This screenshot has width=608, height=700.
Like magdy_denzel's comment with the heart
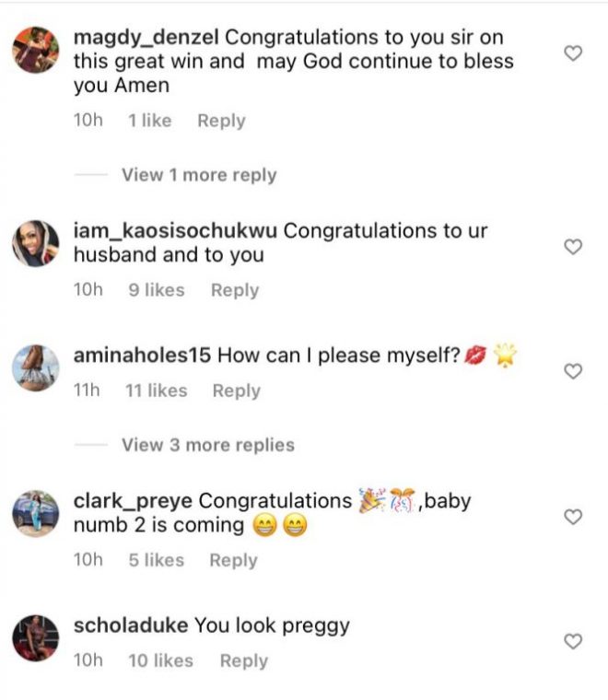573,53
